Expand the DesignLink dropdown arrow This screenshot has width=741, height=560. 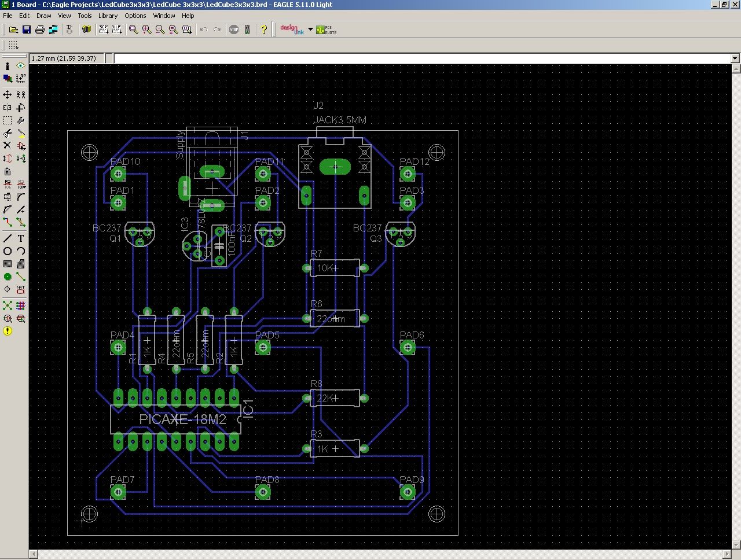(x=310, y=30)
